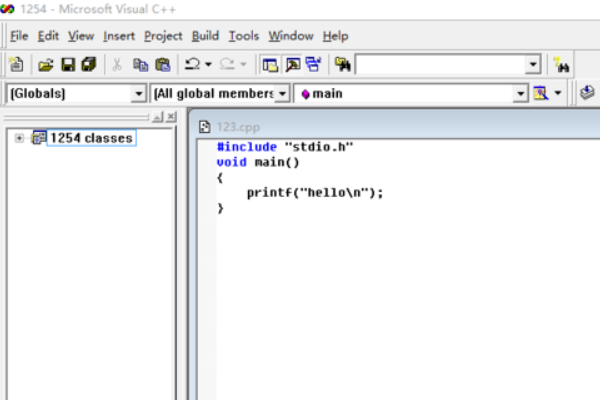Viewport: 600px width, 400px height.
Task: Click the 123.cpp document title
Action: [238, 127]
